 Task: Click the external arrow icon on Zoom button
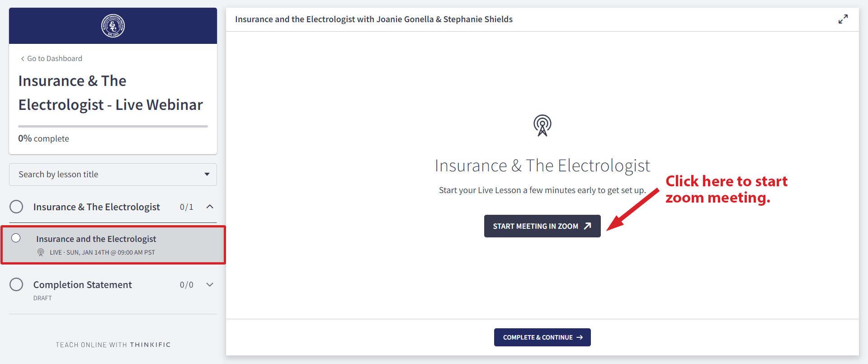pos(587,226)
